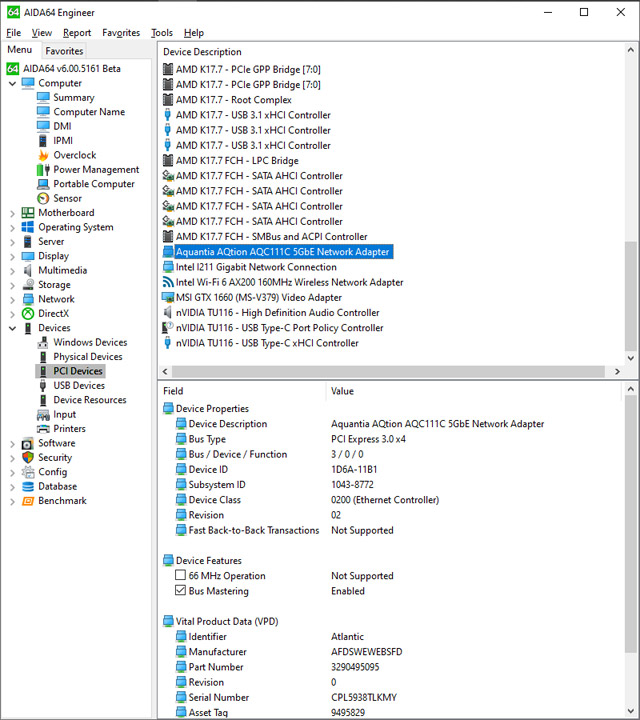The height and width of the screenshot is (720, 640).
Task: Open the Help menu
Action: pos(194,33)
